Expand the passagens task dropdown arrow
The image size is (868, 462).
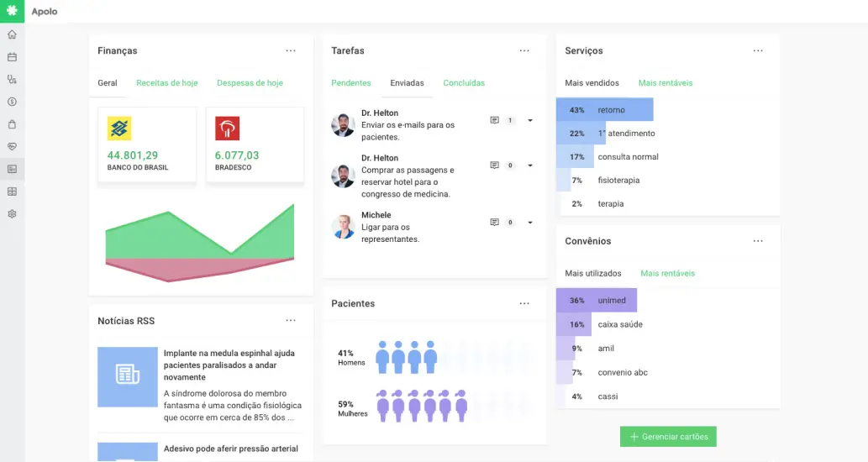(529, 165)
